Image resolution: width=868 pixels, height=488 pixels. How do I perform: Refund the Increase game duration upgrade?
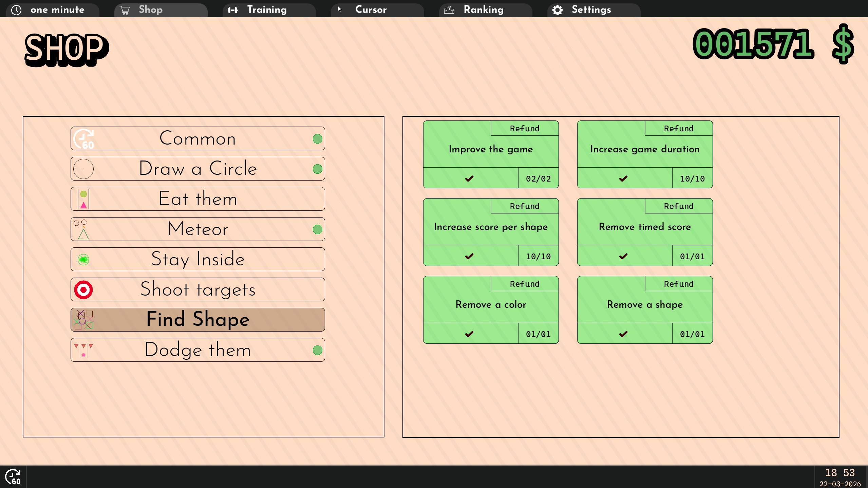[x=678, y=129]
